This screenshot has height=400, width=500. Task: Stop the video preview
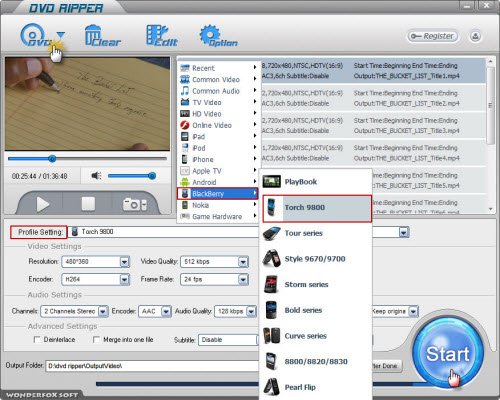point(88,204)
